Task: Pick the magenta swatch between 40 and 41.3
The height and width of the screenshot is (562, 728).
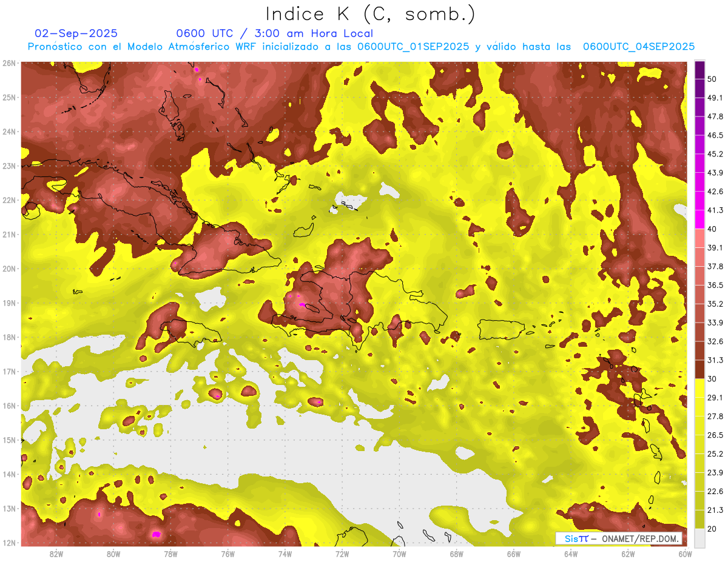Action: point(699,219)
